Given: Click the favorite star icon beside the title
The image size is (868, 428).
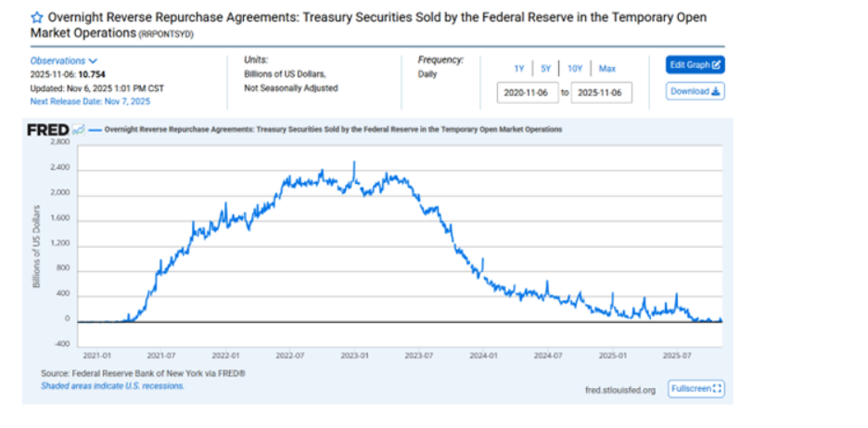Looking at the screenshot, I should [x=37, y=17].
